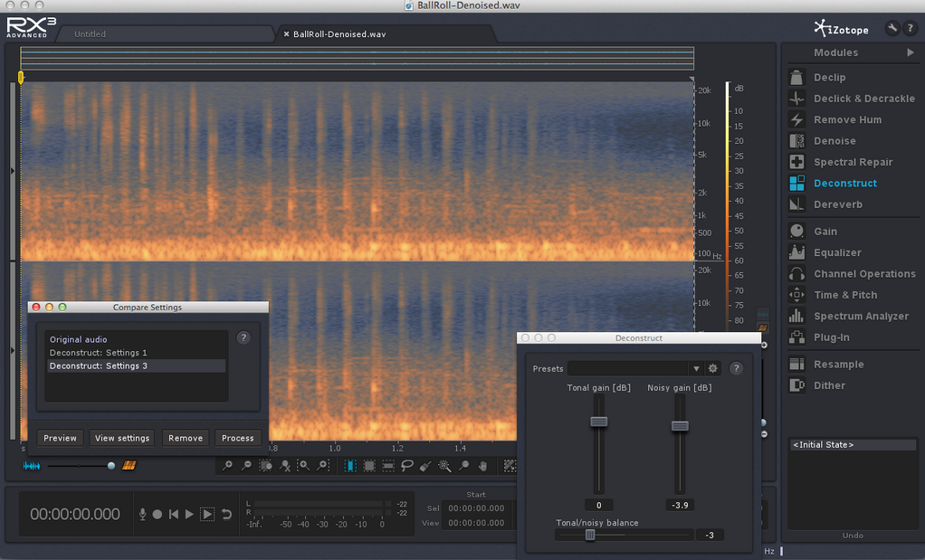Click the Tonal/noisy balance slider handle
Image resolution: width=925 pixels, height=560 pixels.
pyautogui.click(x=590, y=535)
